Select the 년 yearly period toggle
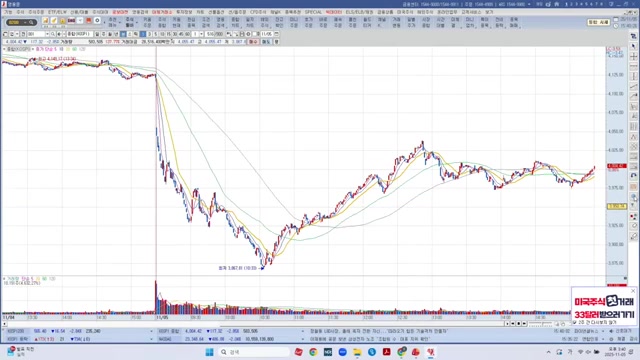This screenshot has height=360, width=640. click(116, 34)
